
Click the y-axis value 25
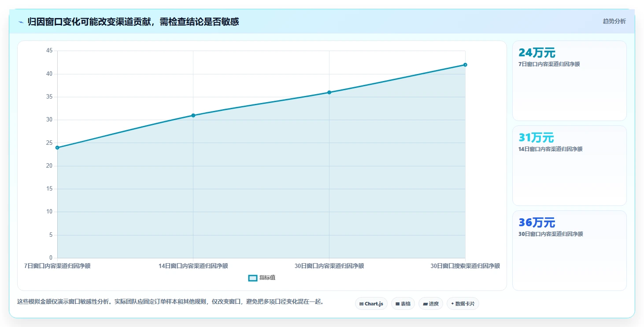pyautogui.click(x=49, y=143)
